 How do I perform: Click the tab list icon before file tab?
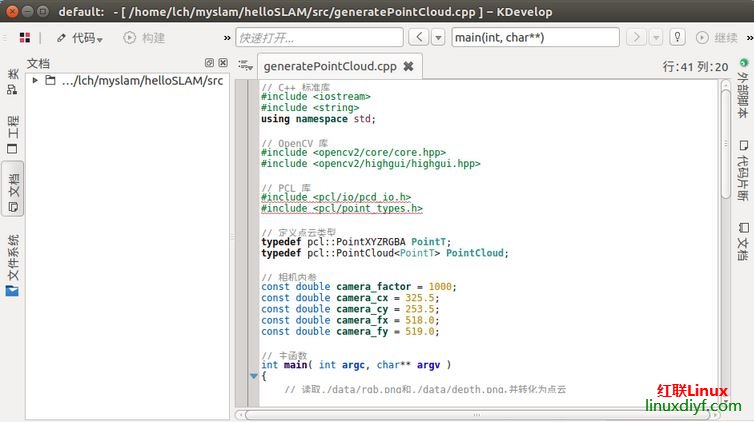coord(244,65)
